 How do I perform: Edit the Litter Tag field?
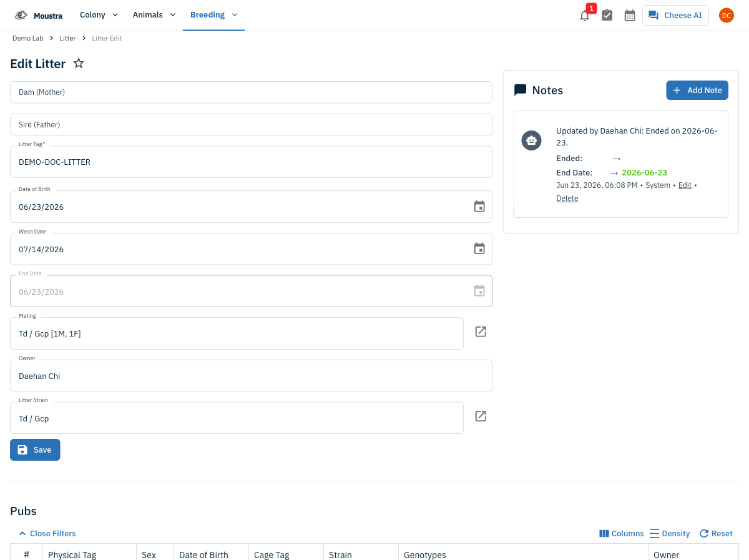click(252, 162)
